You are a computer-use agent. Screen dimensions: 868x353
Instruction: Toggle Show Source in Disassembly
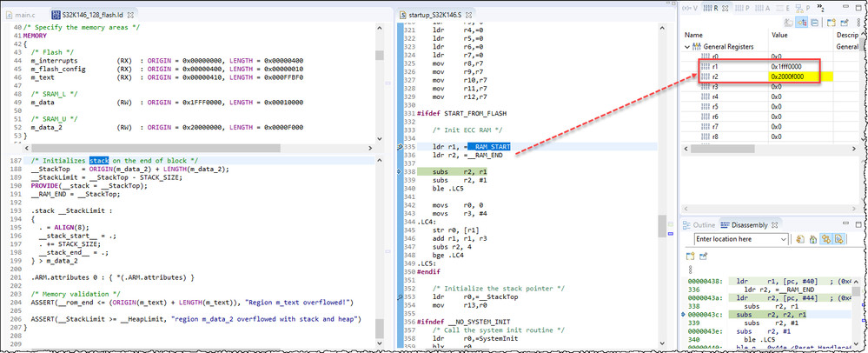(x=839, y=239)
